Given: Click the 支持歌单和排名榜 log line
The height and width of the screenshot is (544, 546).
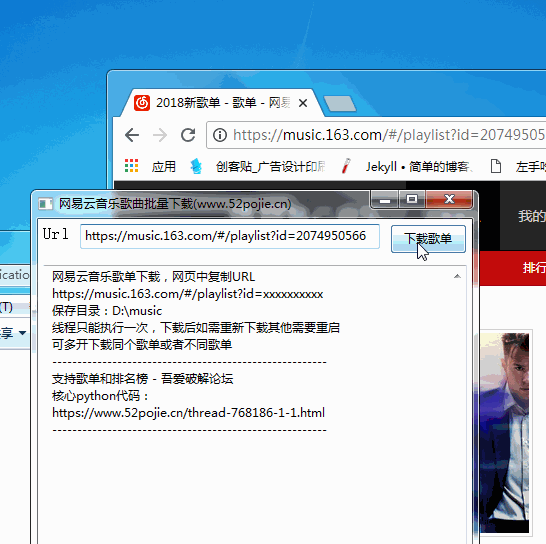Looking at the screenshot, I should click(x=142, y=379).
